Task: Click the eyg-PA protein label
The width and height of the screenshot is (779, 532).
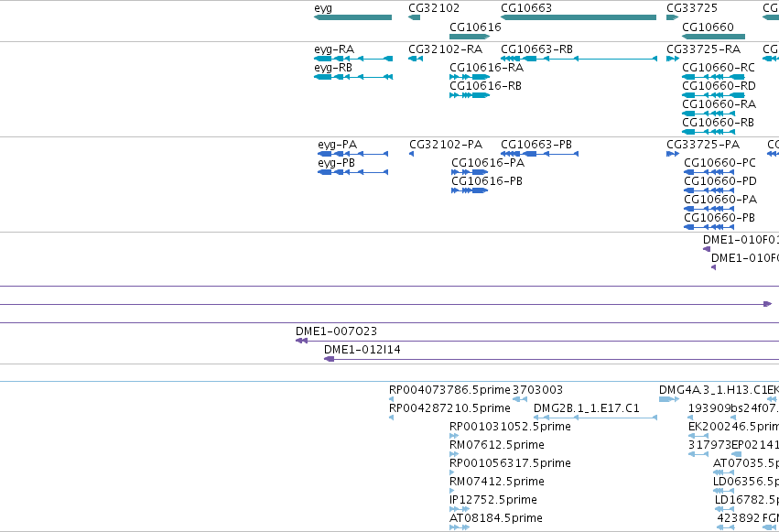Action: (338, 145)
